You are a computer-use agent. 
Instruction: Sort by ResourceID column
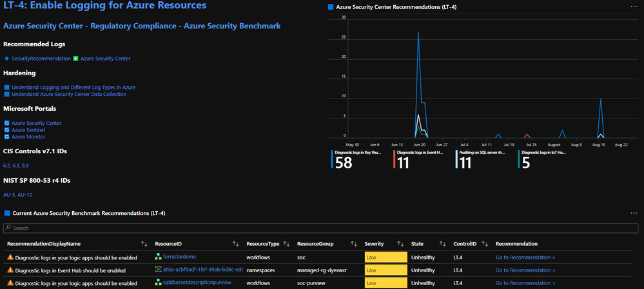pyautogui.click(x=236, y=244)
